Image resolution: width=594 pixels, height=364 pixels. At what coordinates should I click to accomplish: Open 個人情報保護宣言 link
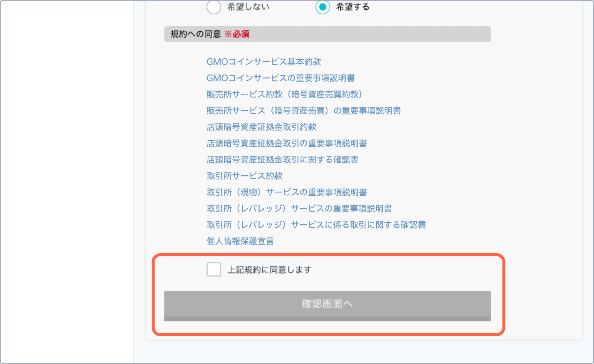[240, 241]
